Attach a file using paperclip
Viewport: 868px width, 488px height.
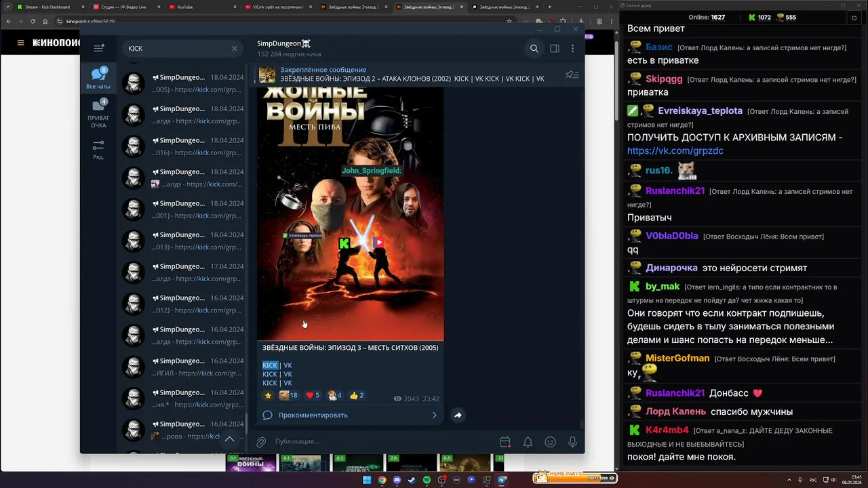261,442
